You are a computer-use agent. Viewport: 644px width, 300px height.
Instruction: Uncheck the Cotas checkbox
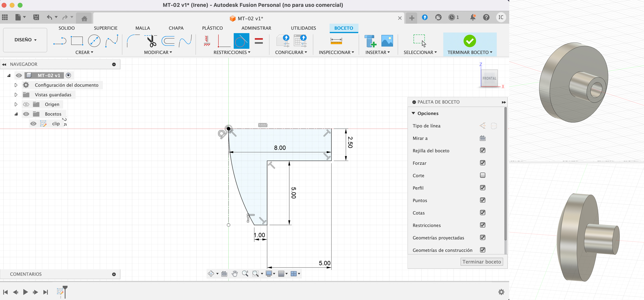[x=483, y=213]
